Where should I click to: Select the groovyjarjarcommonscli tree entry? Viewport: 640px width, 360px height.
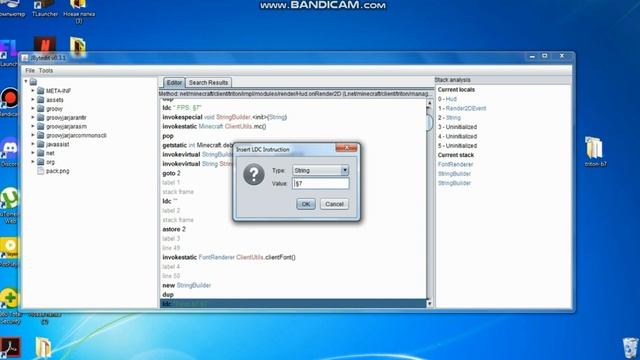76,136
